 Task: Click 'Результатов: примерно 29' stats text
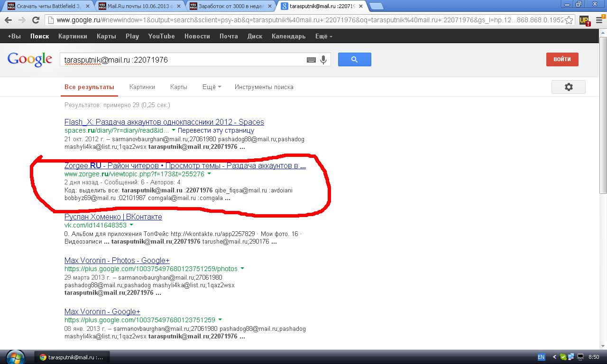point(117,105)
